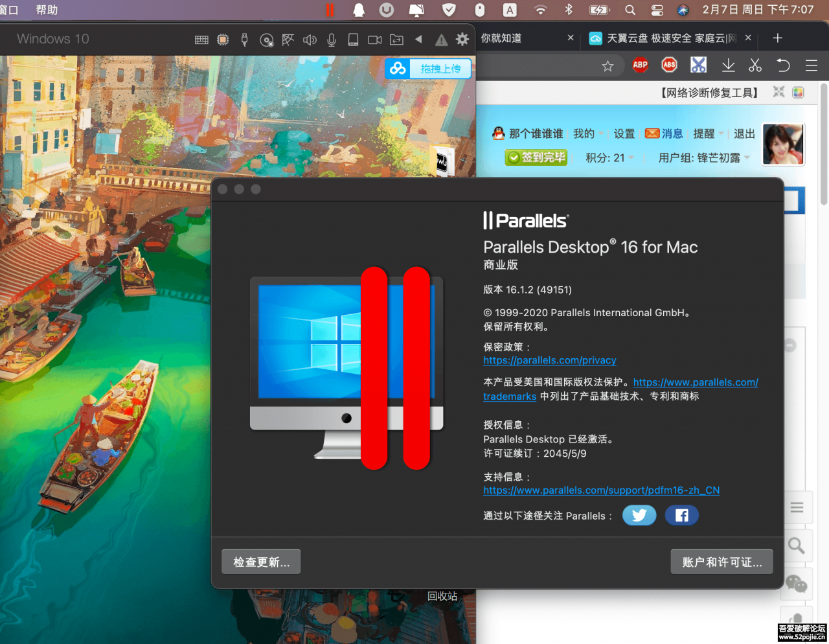Expand 提醒 dropdown on forum page
The height and width of the screenshot is (644, 829).
709,133
